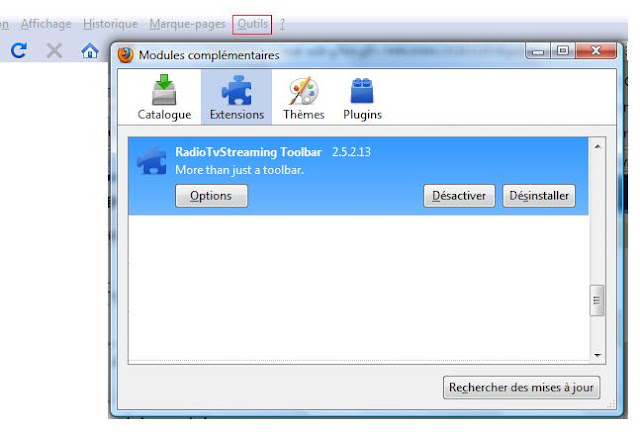Open the Thèmes tab
This screenshot has width=640, height=432.
tap(304, 97)
